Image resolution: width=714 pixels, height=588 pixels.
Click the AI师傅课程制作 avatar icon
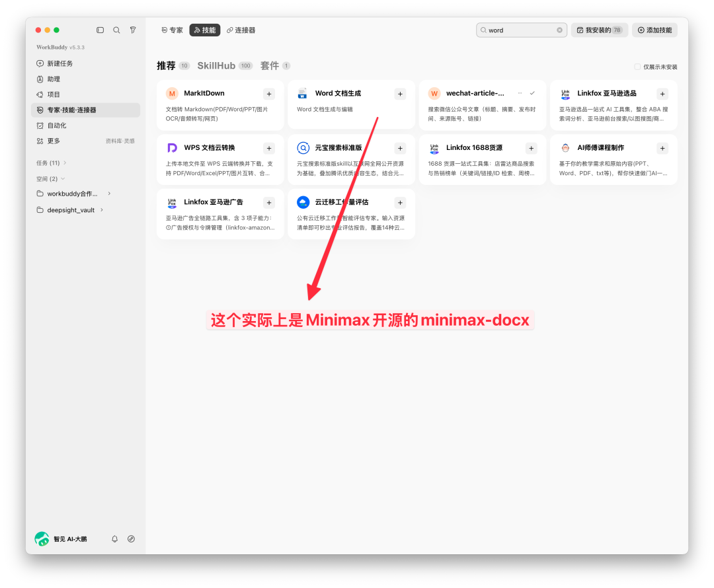click(565, 148)
